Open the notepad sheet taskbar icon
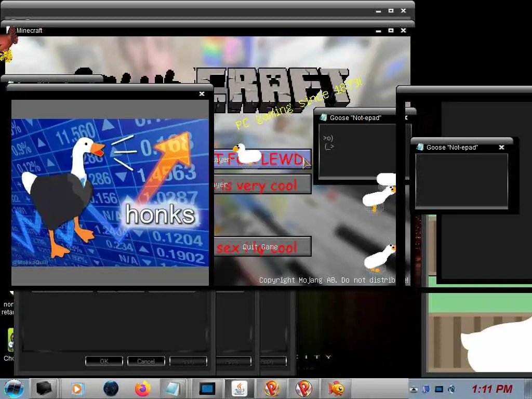Image resolution: width=532 pixels, height=399 pixels. coord(174,389)
